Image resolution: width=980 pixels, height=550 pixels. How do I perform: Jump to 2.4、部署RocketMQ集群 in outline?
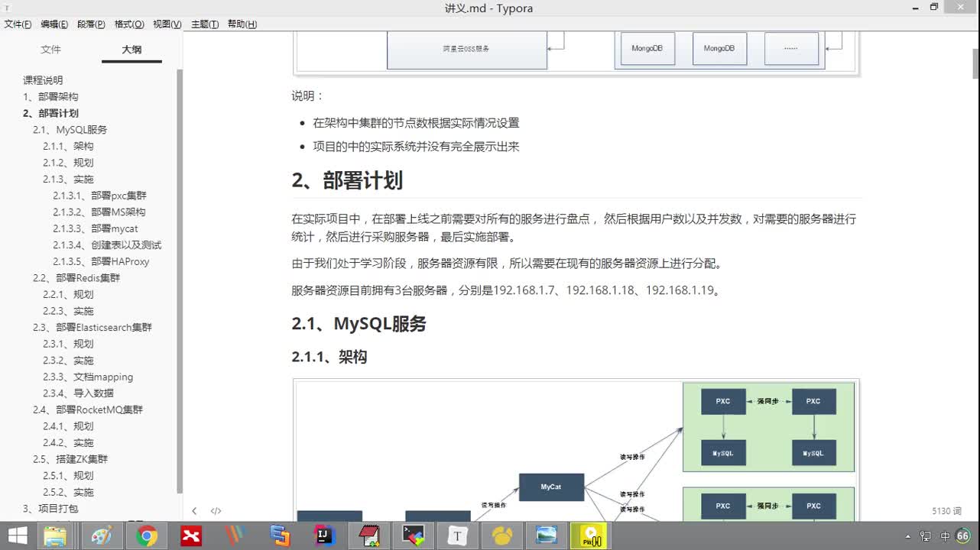(88, 409)
